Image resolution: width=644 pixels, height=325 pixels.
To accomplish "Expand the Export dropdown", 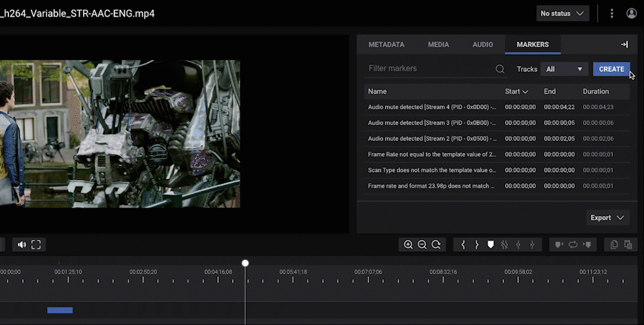I will 607,217.
